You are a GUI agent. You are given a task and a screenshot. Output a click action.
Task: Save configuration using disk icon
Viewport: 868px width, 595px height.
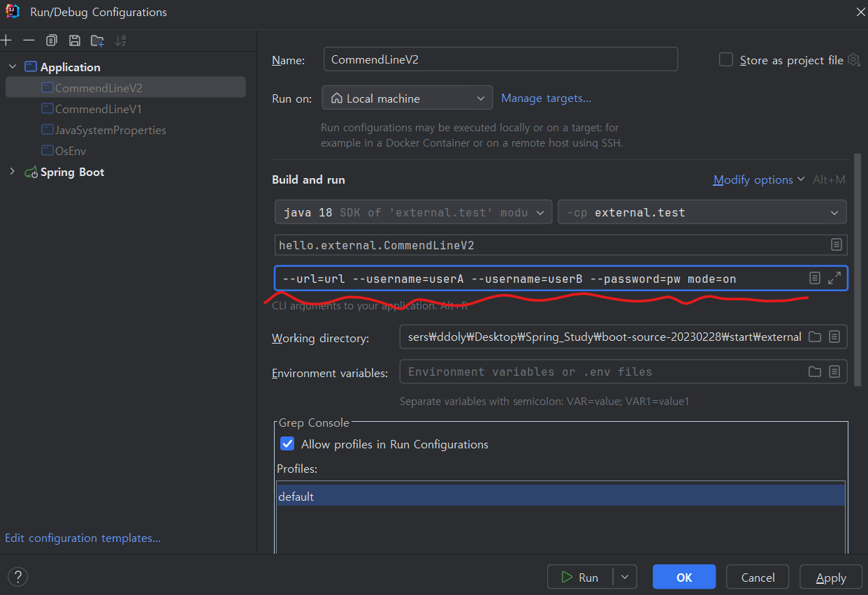(74, 41)
